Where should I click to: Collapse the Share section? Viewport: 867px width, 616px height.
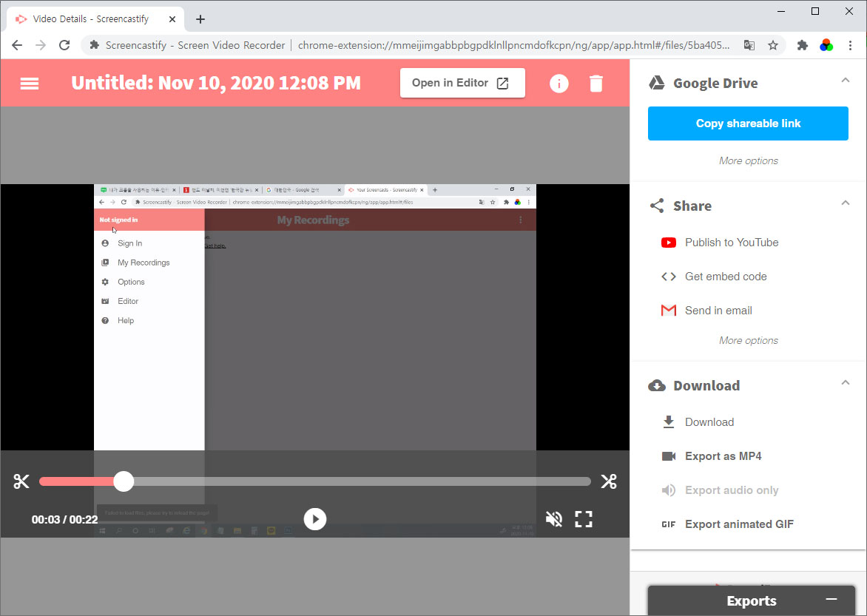(x=845, y=203)
